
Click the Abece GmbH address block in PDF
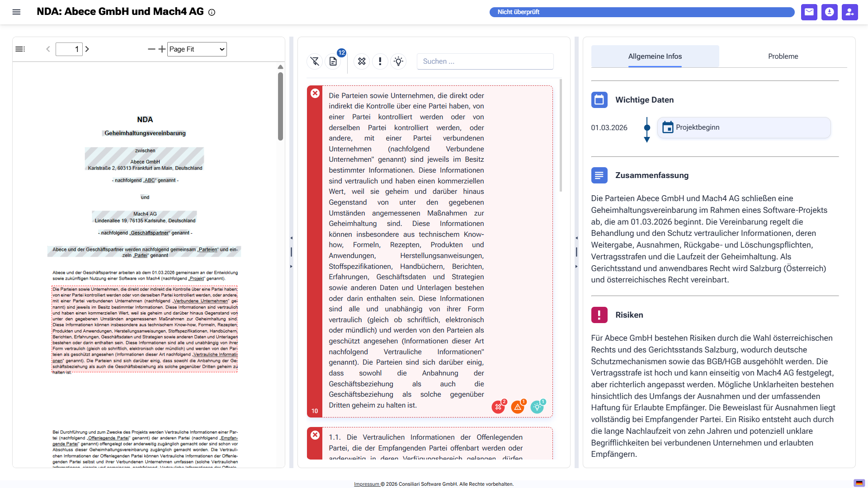145,159
